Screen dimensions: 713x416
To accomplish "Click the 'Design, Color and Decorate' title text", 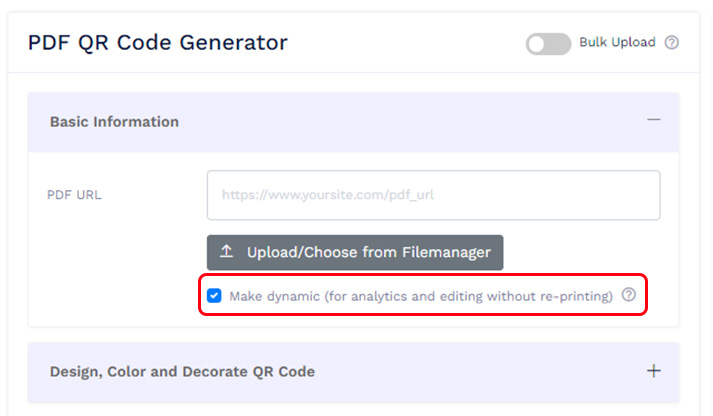I will (x=182, y=372).
